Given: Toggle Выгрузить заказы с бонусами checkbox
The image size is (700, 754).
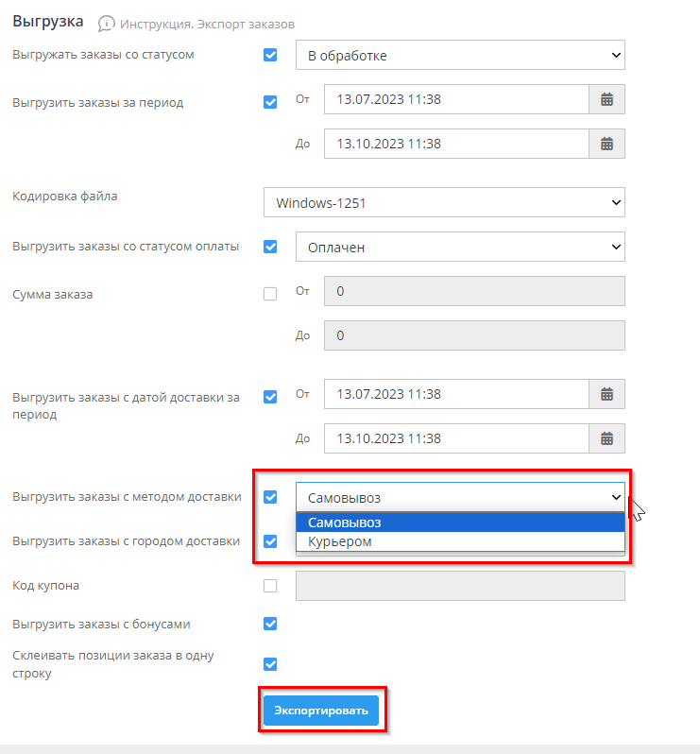Looking at the screenshot, I should point(270,624).
